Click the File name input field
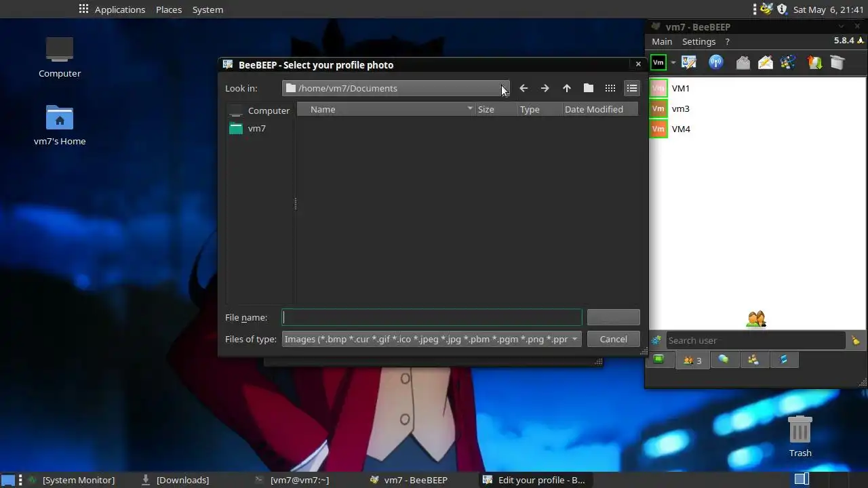The height and width of the screenshot is (488, 868). pos(432,317)
